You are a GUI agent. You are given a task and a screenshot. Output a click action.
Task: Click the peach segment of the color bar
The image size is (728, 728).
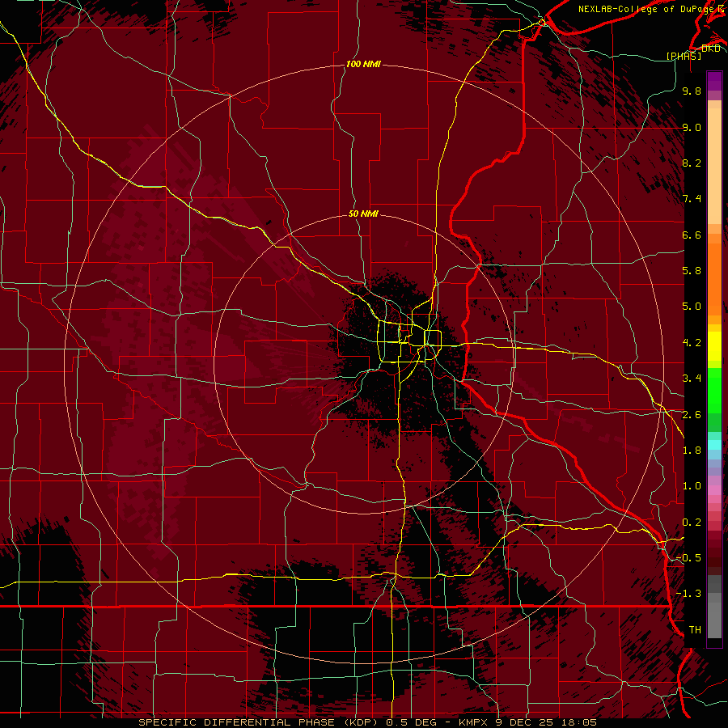[714, 166]
